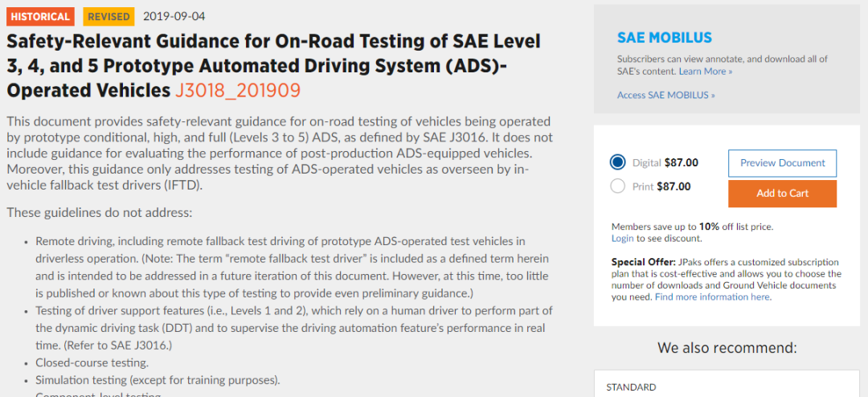This screenshot has width=868, height=397.
Task: Open the Learn More » link
Action: pyautogui.click(x=705, y=72)
